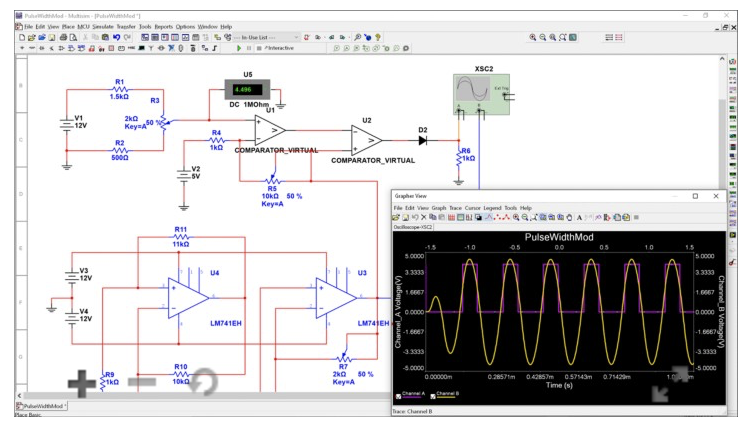Image resolution: width=750 pixels, height=428 pixels.
Task: Click the green Run simulation button
Action: coord(239,48)
